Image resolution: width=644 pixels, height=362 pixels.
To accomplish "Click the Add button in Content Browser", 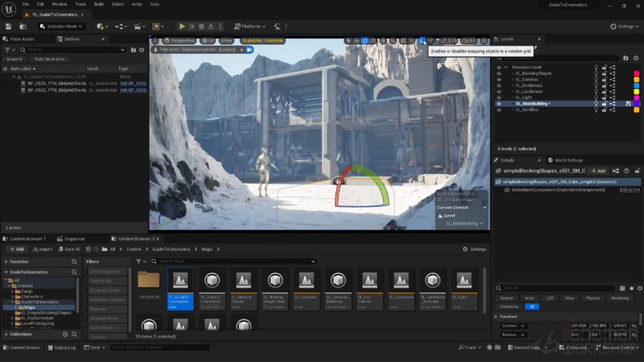I will 17,250.
